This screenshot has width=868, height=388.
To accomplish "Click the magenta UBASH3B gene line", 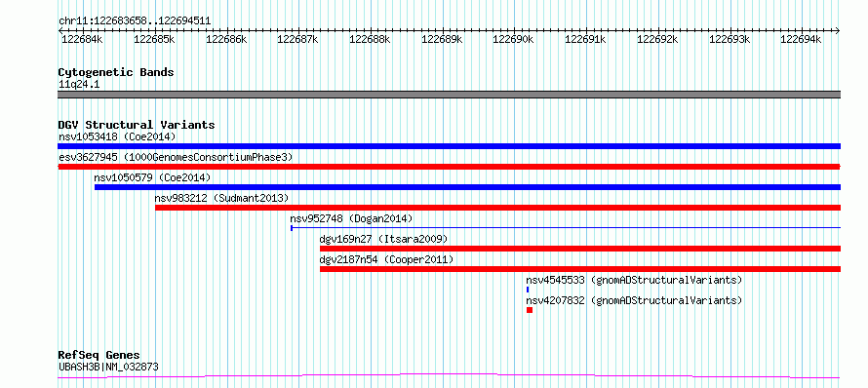I will (x=449, y=376).
